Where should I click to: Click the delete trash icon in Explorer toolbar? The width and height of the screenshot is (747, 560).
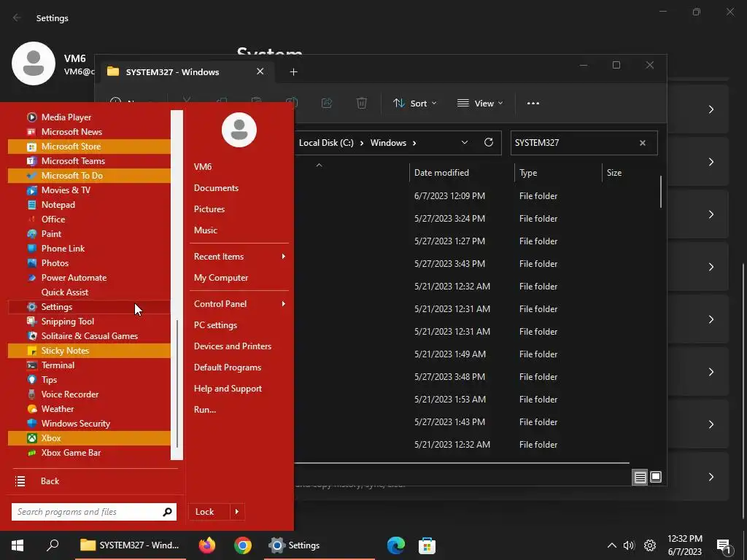point(362,103)
